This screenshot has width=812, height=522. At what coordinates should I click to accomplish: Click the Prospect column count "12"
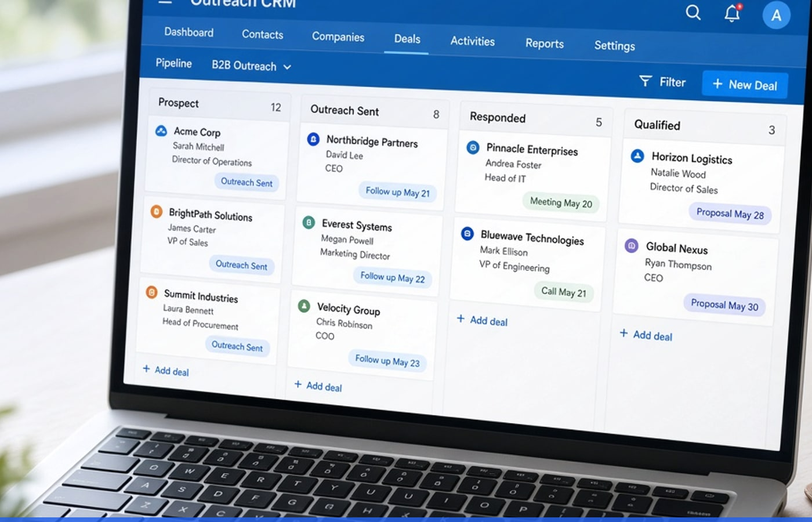coord(275,107)
